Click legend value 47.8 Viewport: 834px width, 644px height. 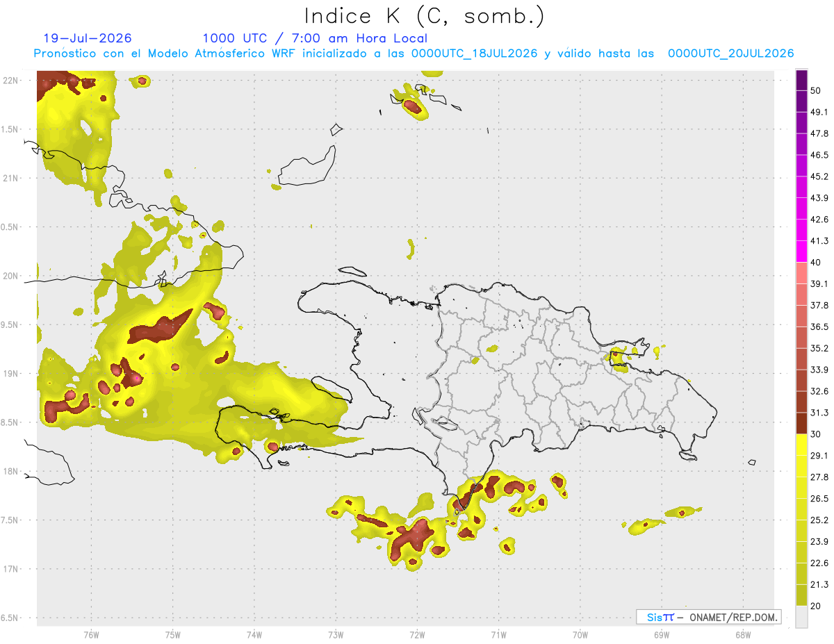819,134
